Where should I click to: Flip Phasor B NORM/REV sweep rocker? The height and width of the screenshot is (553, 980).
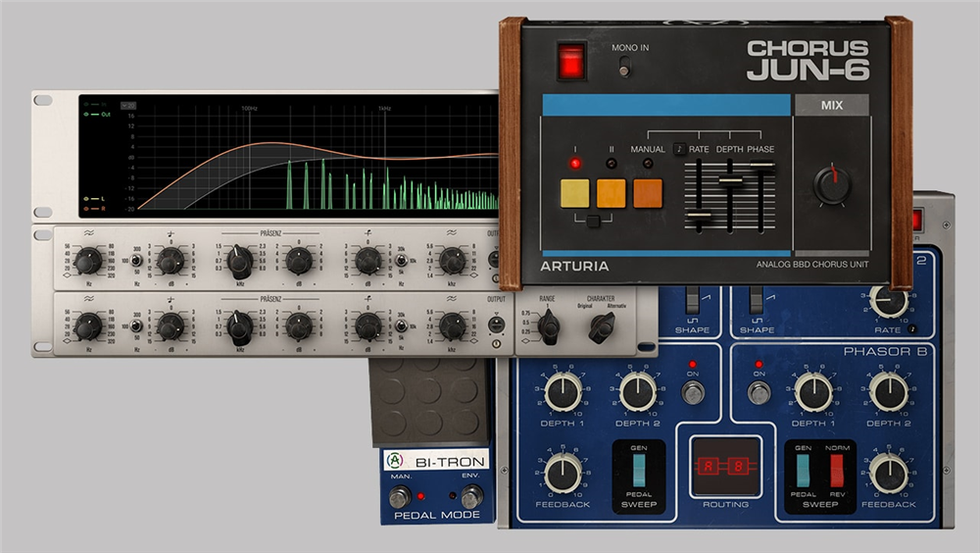tap(836, 471)
